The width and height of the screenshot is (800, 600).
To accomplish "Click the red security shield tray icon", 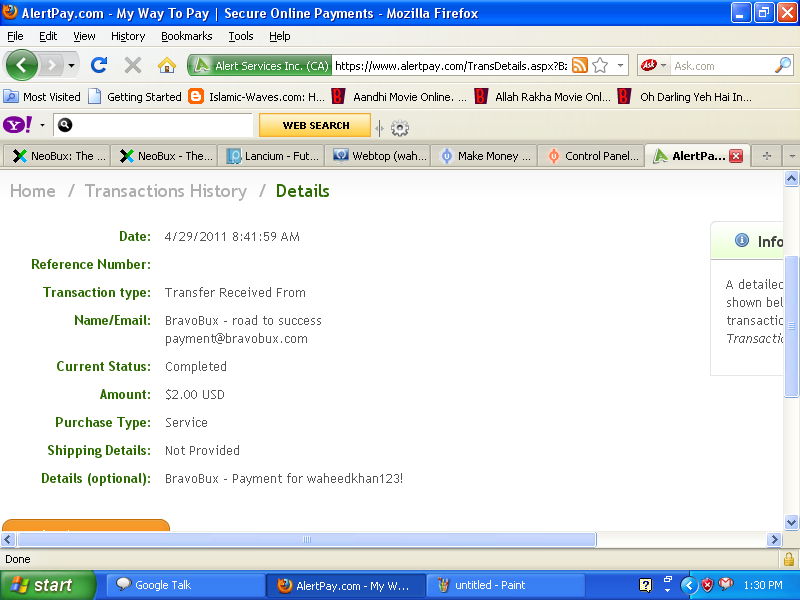I will click(707, 585).
